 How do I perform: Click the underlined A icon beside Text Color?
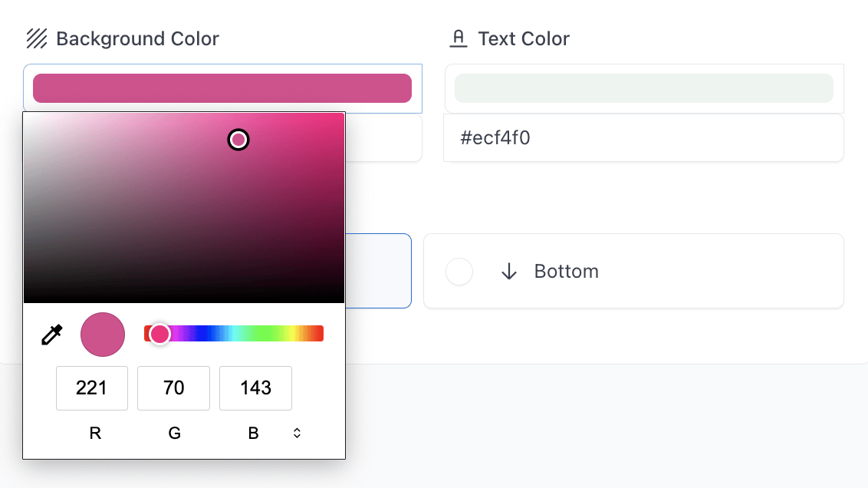[459, 37]
